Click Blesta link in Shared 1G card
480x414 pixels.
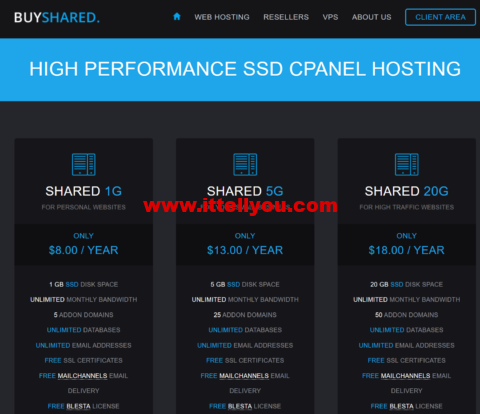(x=78, y=406)
